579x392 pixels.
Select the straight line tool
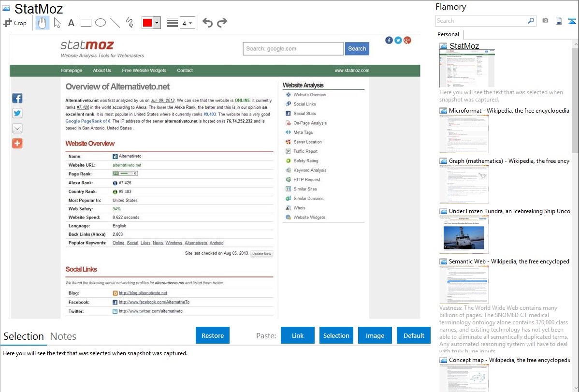[115, 23]
